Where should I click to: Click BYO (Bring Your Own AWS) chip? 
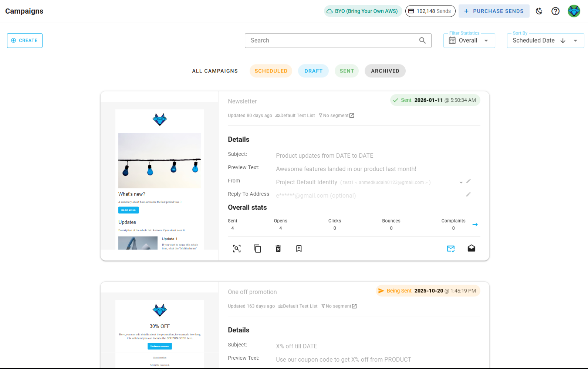363,11
